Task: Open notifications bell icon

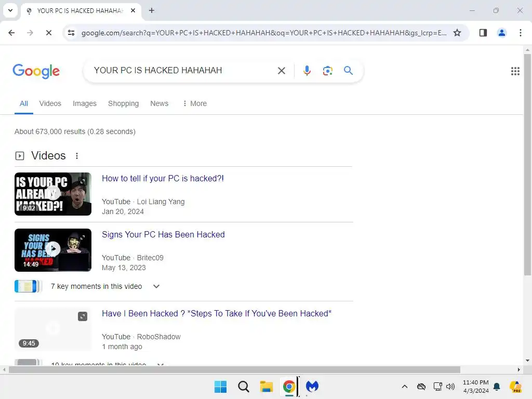Action: [497, 387]
